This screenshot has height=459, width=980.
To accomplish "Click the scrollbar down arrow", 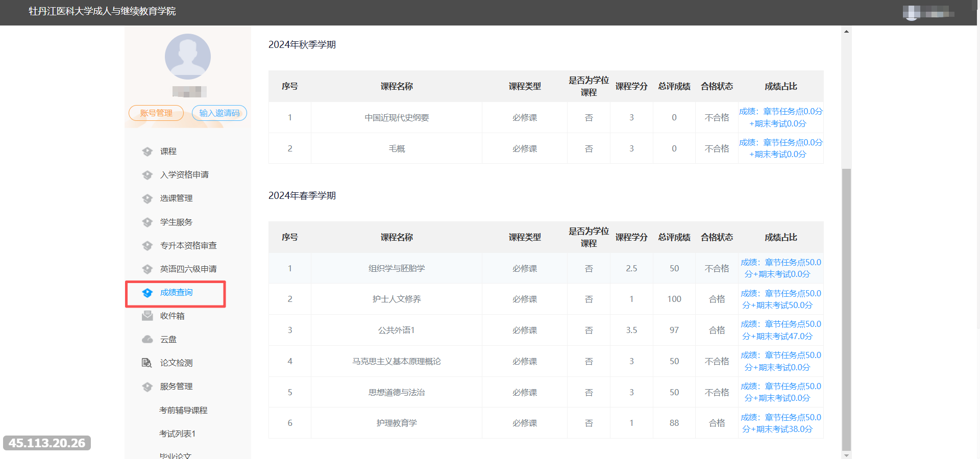I will pos(847,455).
